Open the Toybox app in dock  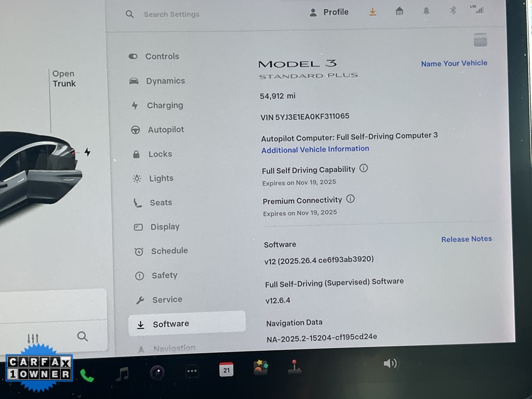pyautogui.click(x=261, y=368)
